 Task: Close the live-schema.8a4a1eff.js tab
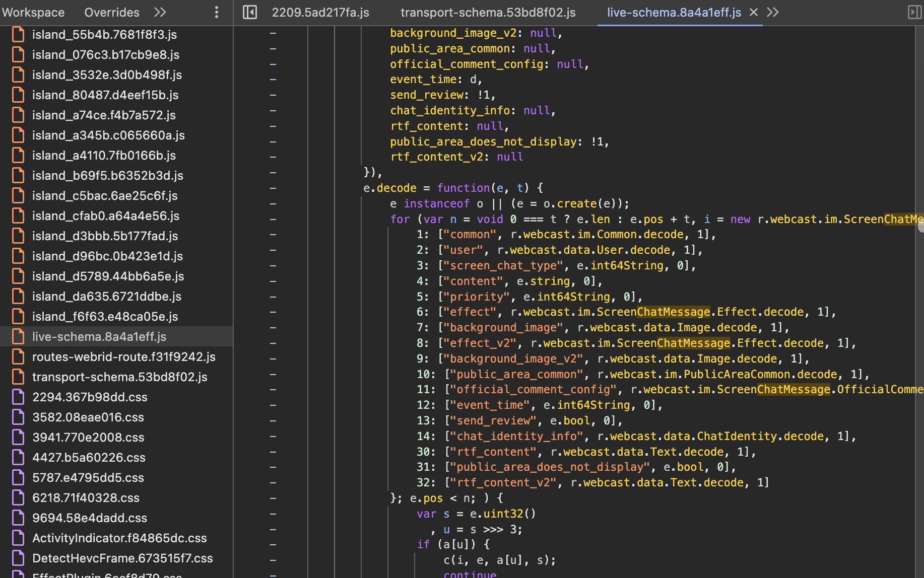(753, 12)
